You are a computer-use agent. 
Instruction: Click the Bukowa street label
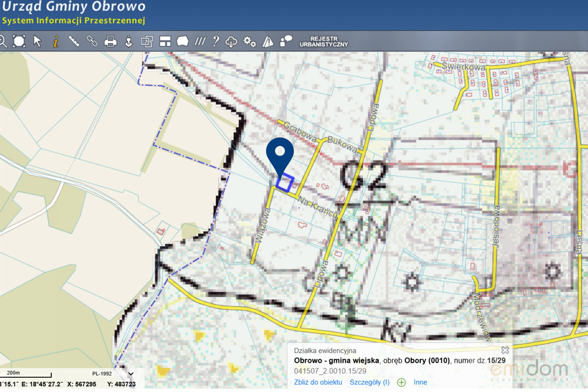[x=342, y=144]
